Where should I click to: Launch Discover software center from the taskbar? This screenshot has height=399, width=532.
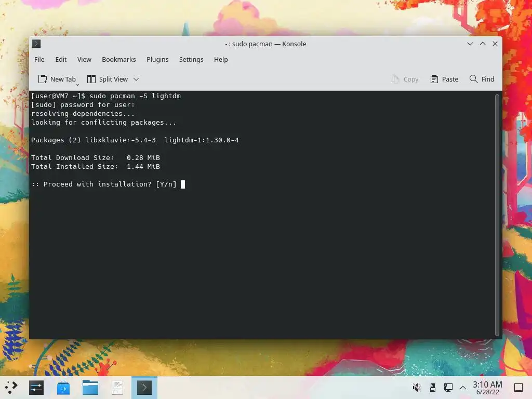[63, 388]
